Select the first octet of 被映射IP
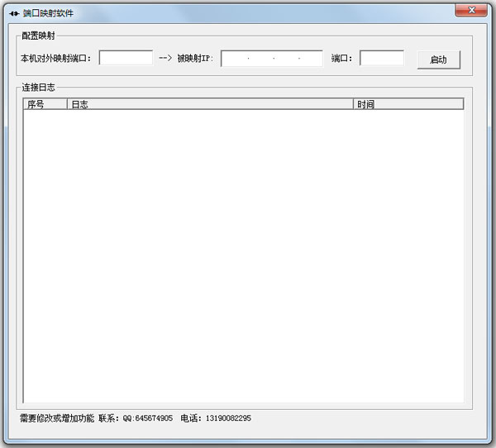The width and height of the screenshot is (496, 448). click(x=235, y=59)
